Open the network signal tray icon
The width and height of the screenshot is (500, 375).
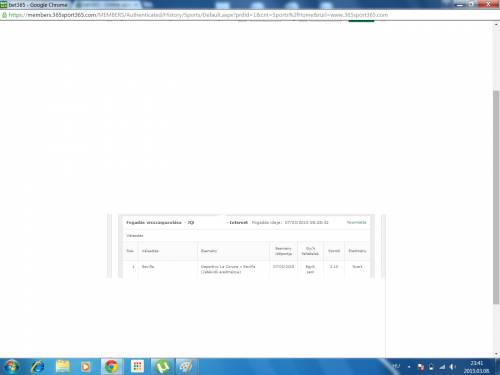click(x=442, y=367)
